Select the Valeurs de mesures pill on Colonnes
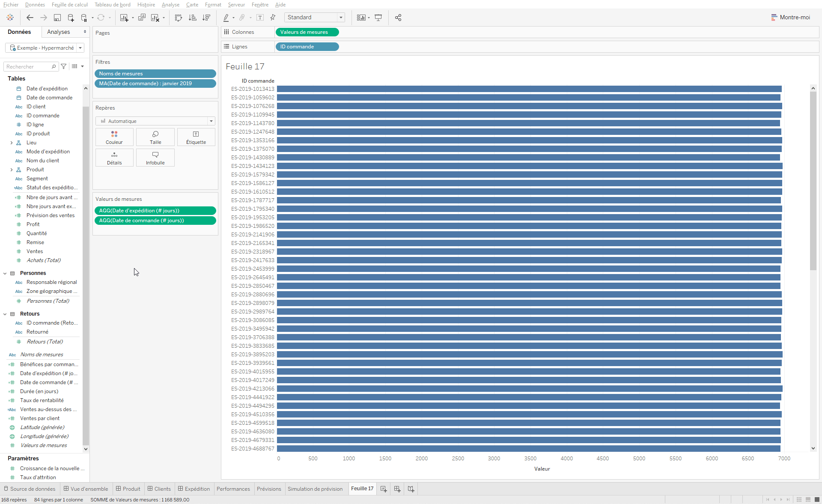The width and height of the screenshot is (822, 504). point(307,32)
